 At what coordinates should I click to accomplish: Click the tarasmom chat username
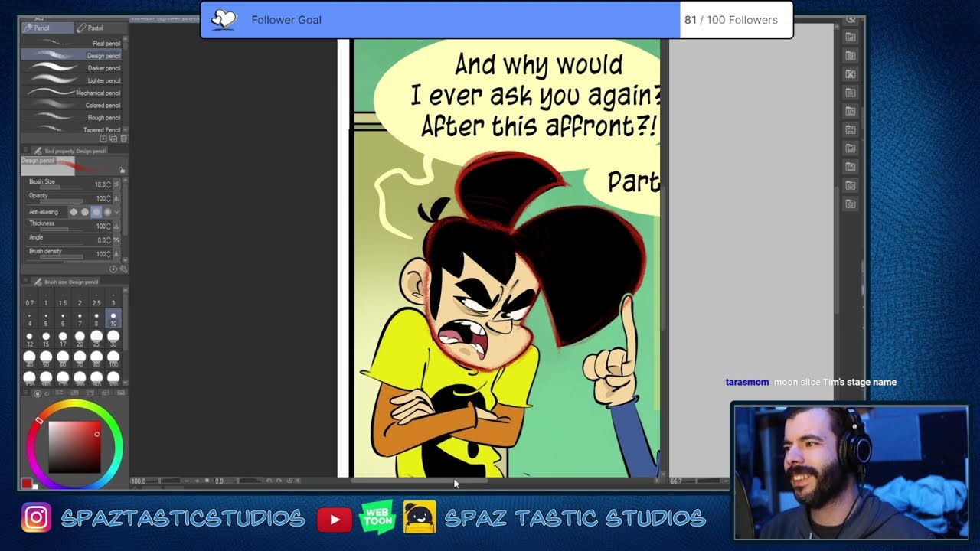tap(747, 382)
